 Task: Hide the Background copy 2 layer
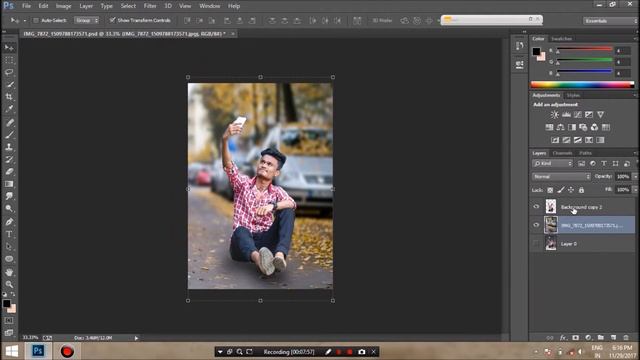536,207
